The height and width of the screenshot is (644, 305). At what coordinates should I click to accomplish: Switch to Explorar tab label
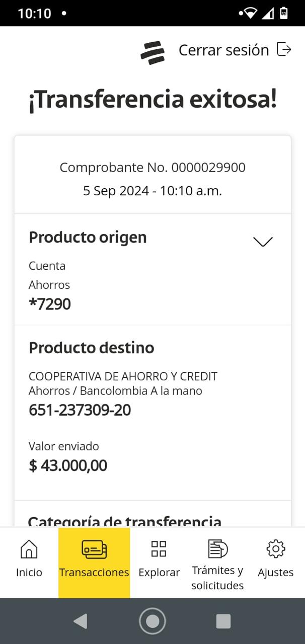159,573
